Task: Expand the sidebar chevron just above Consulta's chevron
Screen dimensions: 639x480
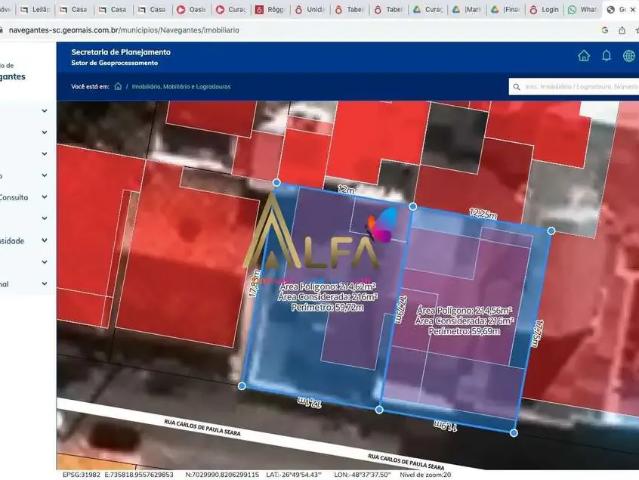Action: pos(44,175)
